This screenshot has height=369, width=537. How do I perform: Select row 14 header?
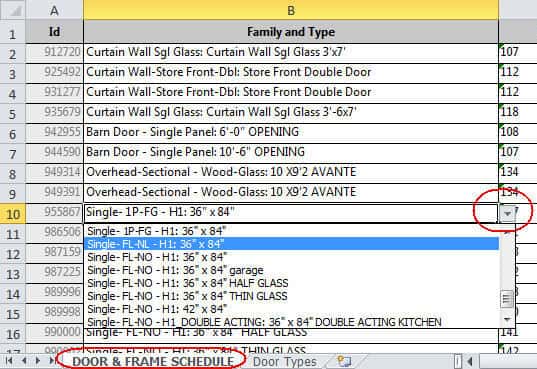pos(13,294)
